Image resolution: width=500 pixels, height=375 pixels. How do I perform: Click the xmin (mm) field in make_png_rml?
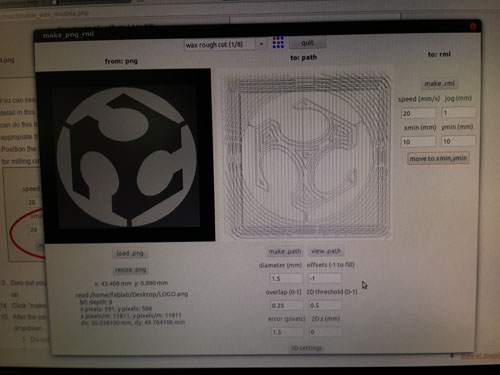click(x=418, y=142)
